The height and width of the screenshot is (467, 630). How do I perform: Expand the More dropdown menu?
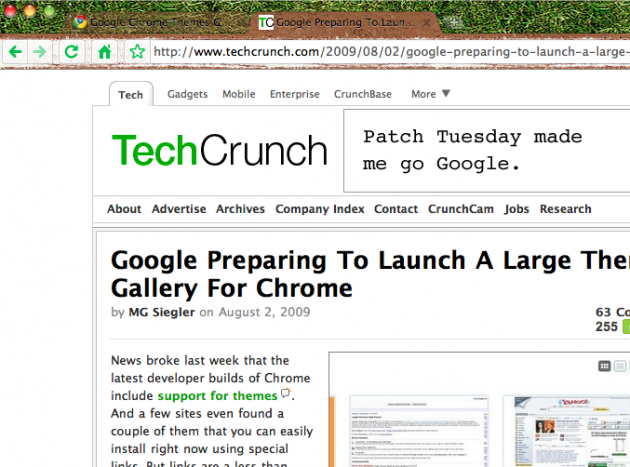click(x=430, y=94)
